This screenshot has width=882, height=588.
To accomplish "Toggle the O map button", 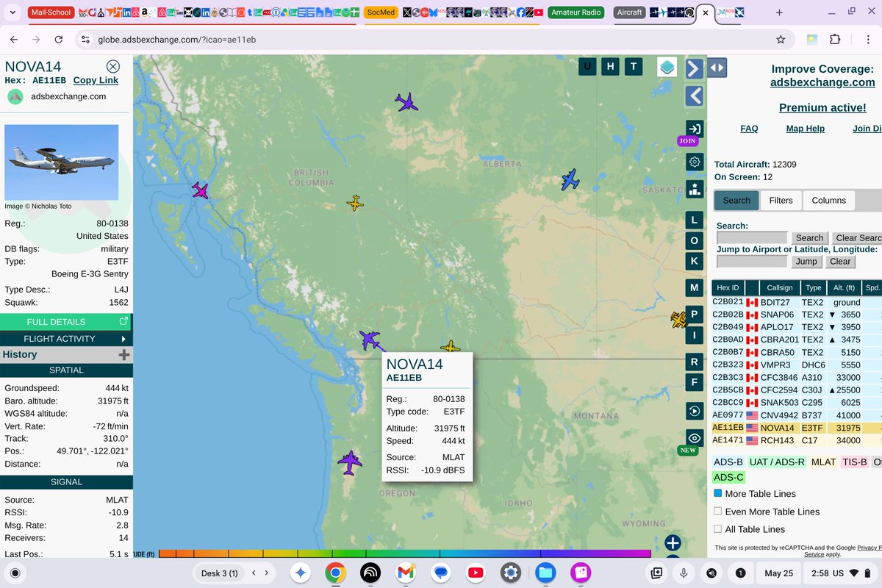I will [695, 240].
